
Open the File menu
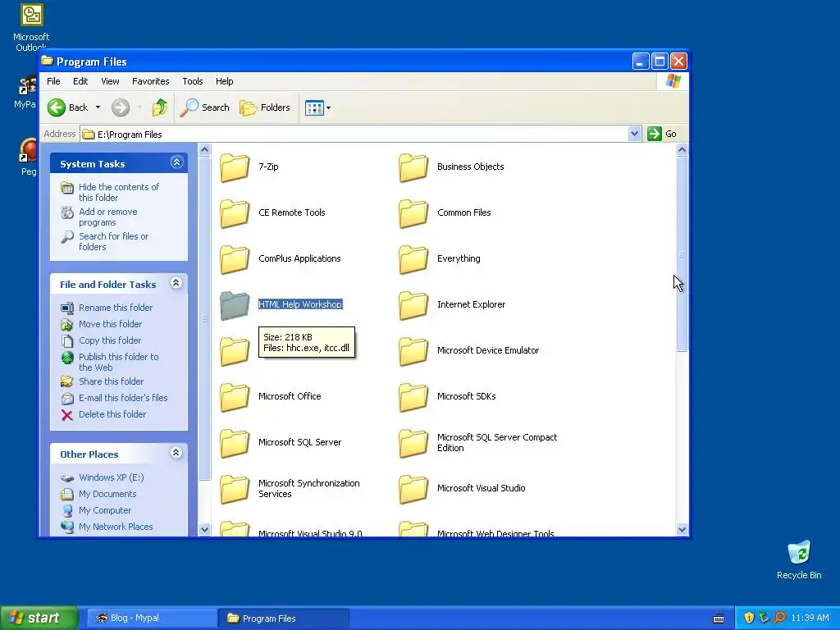(53, 81)
